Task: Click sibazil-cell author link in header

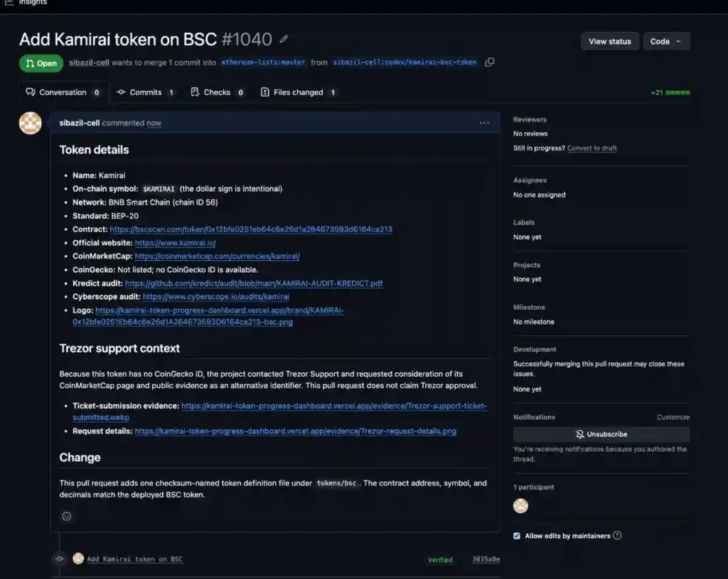Action: point(89,63)
